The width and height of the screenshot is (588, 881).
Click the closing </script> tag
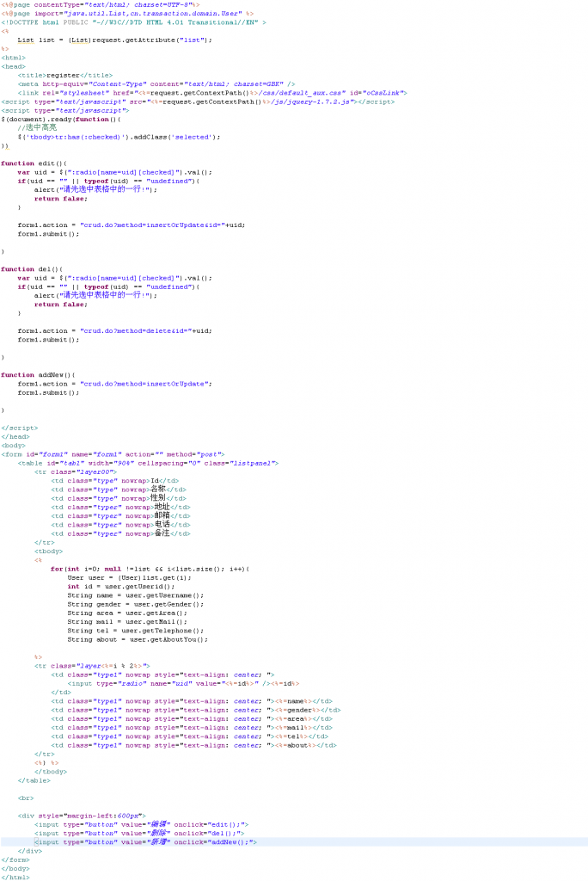pyautogui.click(x=20, y=428)
